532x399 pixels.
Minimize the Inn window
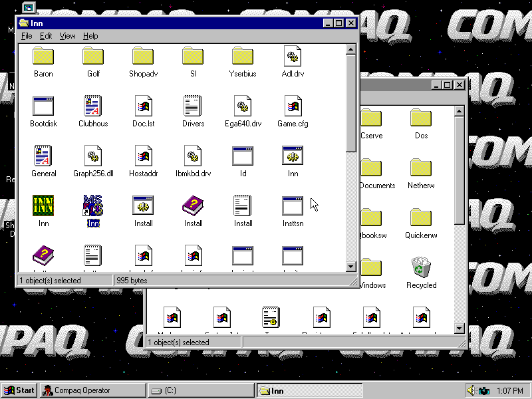tap(328, 23)
